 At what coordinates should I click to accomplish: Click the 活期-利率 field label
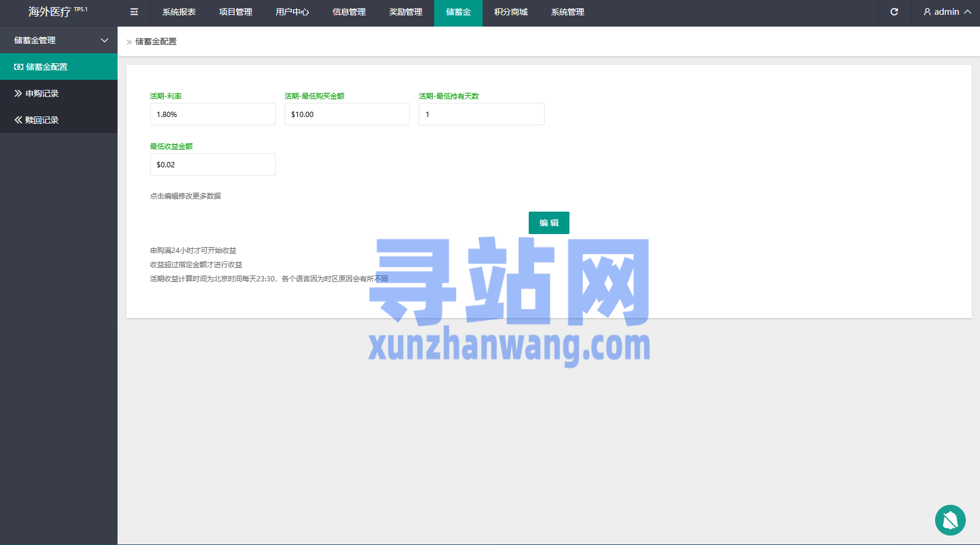(x=166, y=96)
